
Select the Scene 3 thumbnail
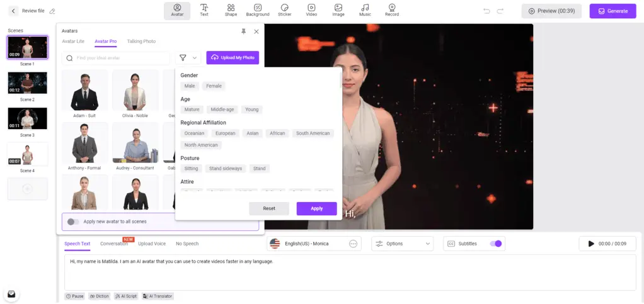[x=28, y=118]
